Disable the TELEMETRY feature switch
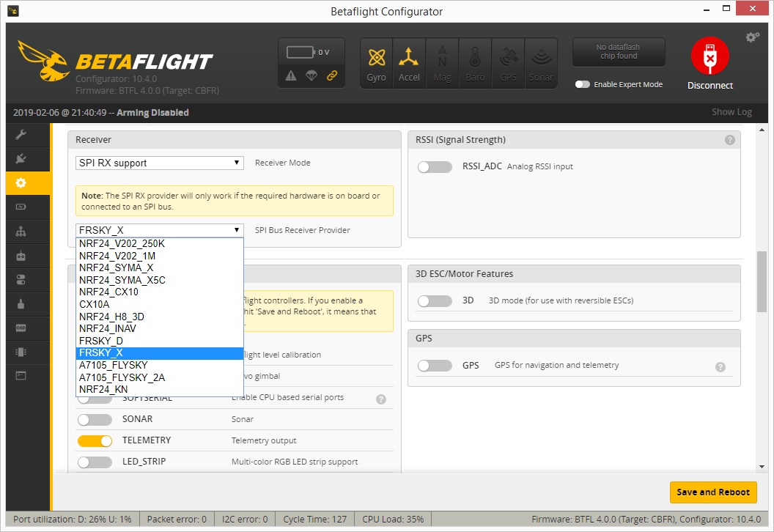The height and width of the screenshot is (532, 774). 95,440
